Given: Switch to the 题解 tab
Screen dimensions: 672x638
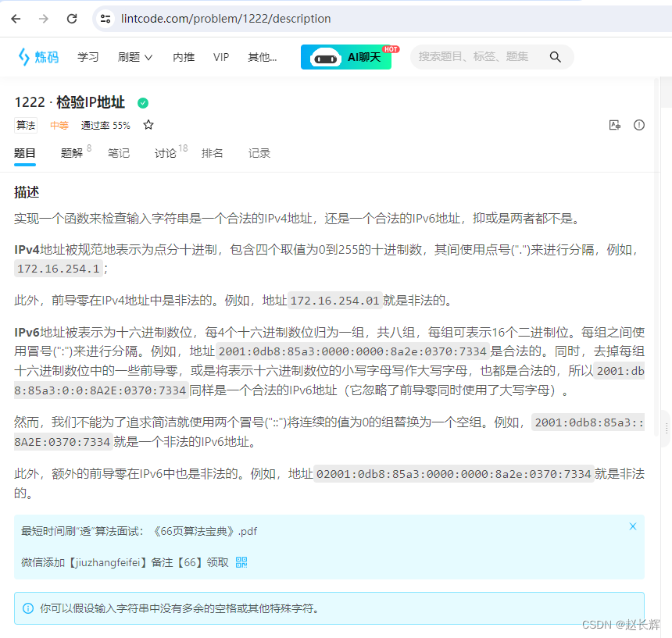Looking at the screenshot, I should [x=71, y=153].
